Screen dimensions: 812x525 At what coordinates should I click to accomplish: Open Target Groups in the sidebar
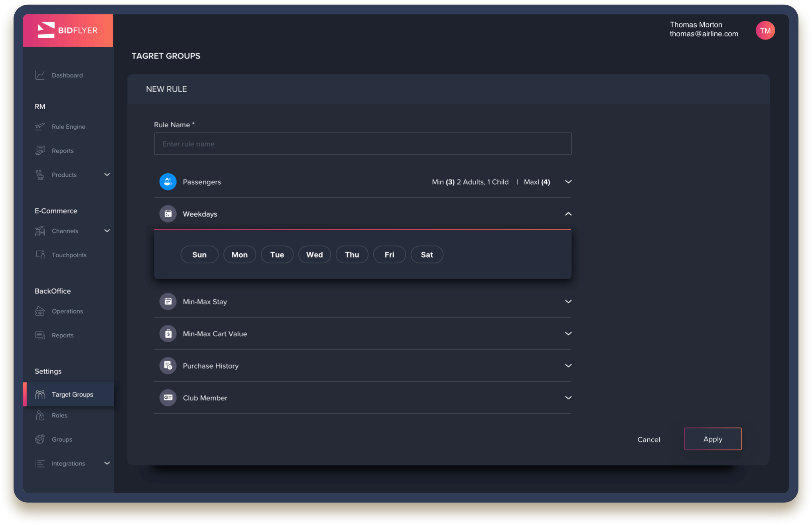point(72,395)
